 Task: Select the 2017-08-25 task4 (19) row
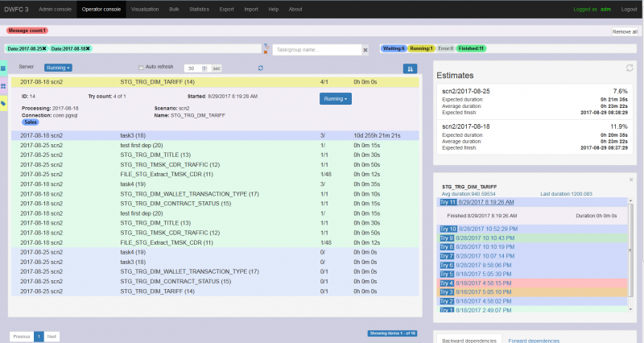point(215,252)
